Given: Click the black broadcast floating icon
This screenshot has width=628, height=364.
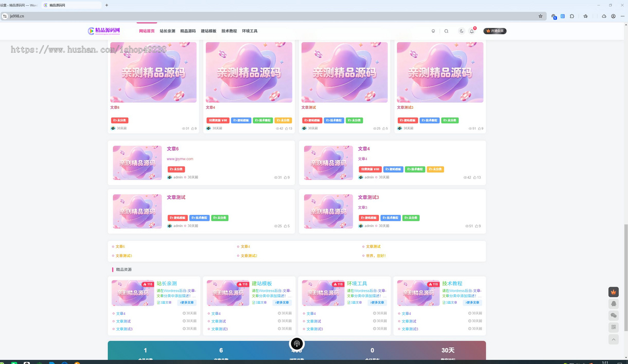Looking at the screenshot, I should point(297,344).
